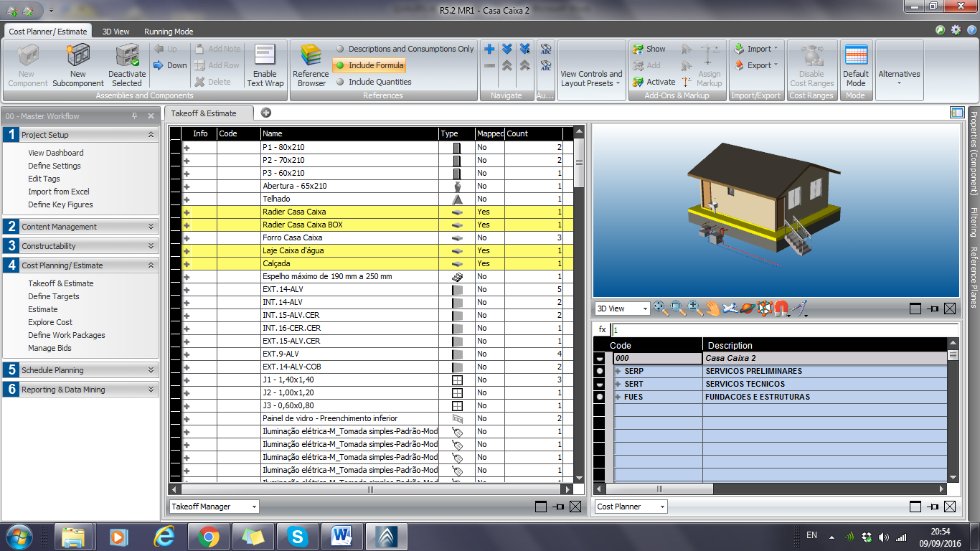This screenshot has width=980, height=551.
Task: Click the Enable Text Wrap icon
Action: coord(265,56)
